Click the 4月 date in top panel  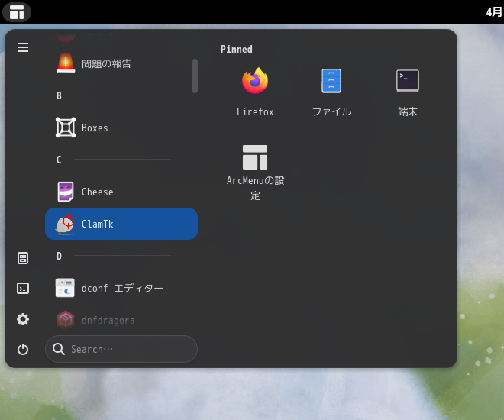point(494,12)
